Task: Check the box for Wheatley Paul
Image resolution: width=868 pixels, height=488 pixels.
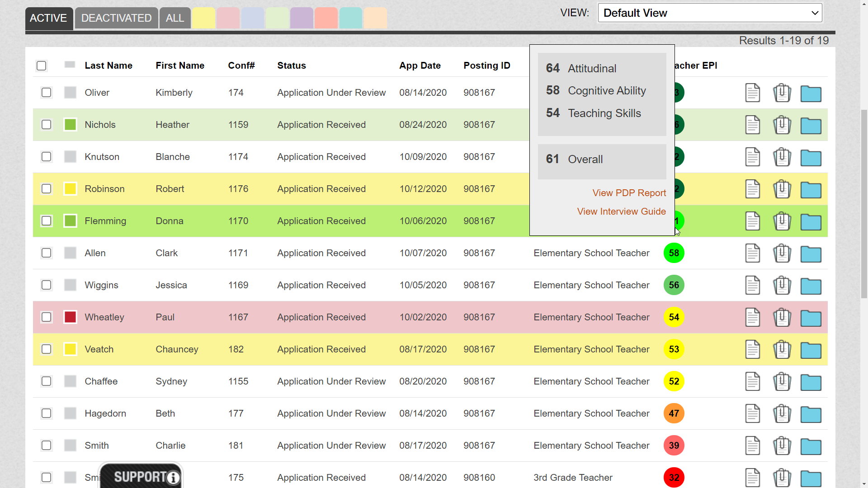Action: click(46, 317)
